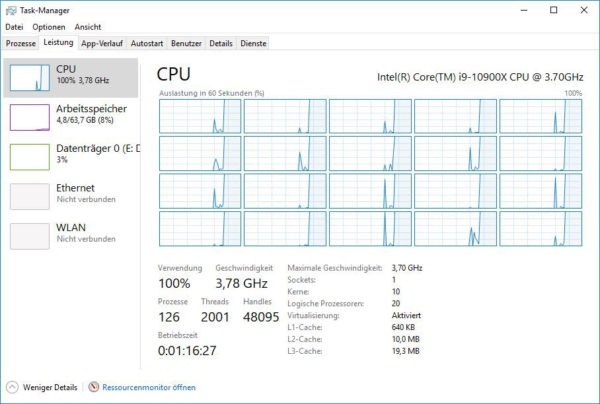Select the CPU usage thumbnail graph
This screenshot has height=404, width=600.
28,77
